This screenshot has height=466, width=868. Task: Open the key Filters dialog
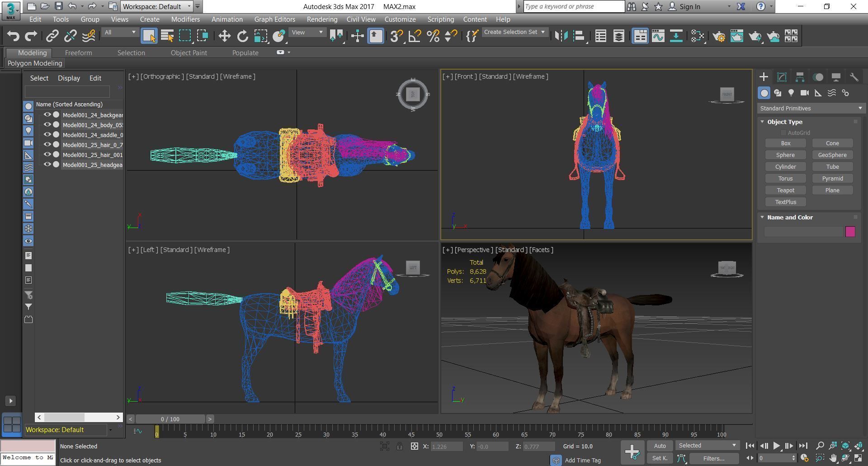pyautogui.click(x=714, y=458)
